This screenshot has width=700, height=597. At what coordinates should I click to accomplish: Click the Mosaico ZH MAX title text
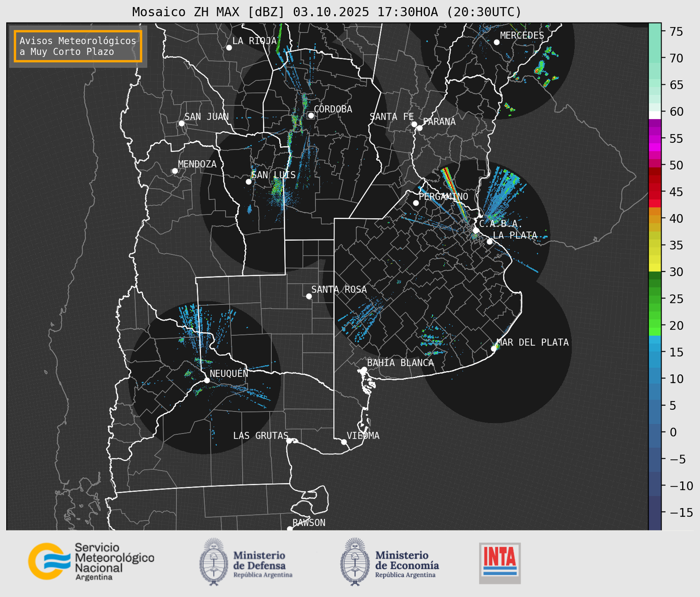326,12
